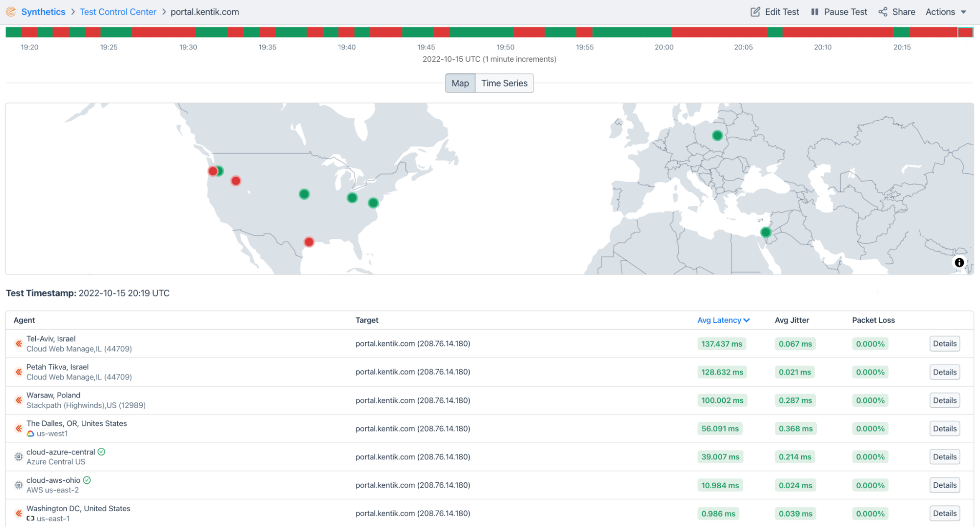Open Details for Washington DC agent
980x527 pixels.
(945, 514)
